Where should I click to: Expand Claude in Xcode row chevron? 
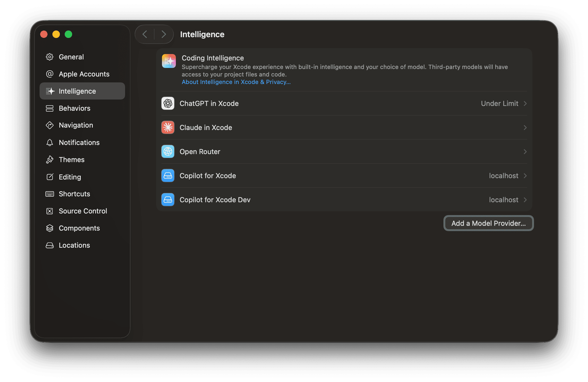(x=525, y=128)
